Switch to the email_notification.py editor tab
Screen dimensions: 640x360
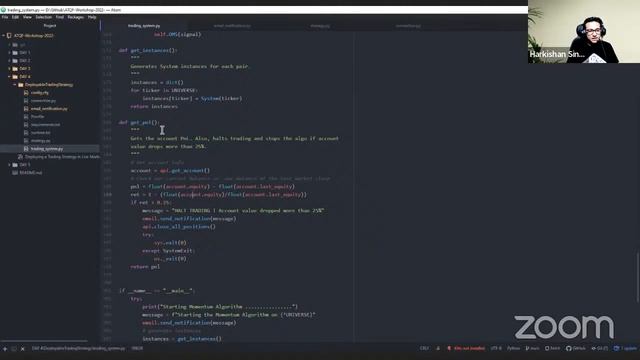[232, 26]
